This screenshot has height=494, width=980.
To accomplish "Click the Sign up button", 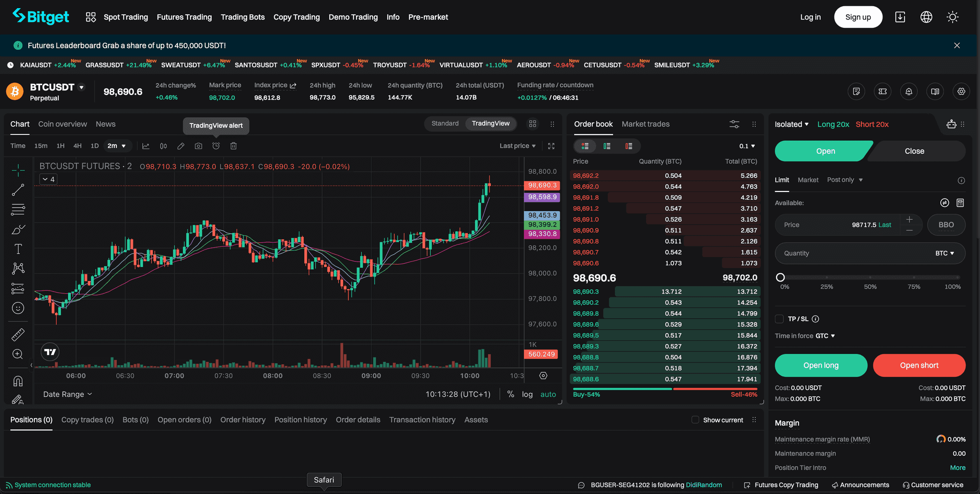I will pos(857,17).
